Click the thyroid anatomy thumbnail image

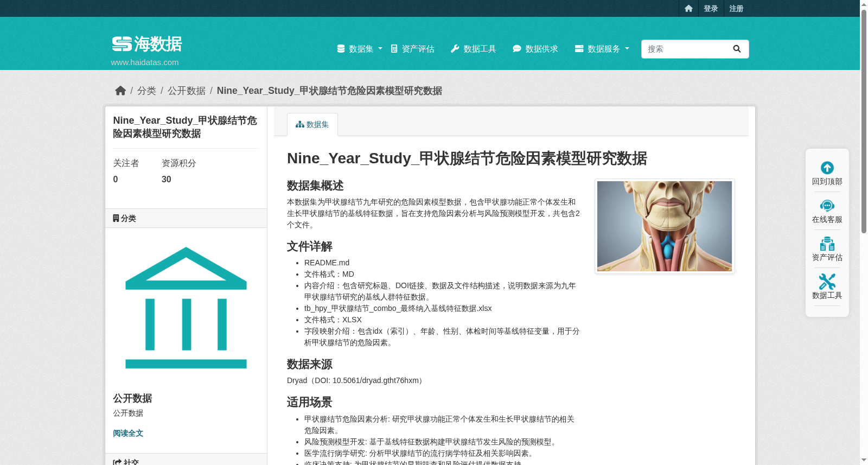pyautogui.click(x=665, y=226)
